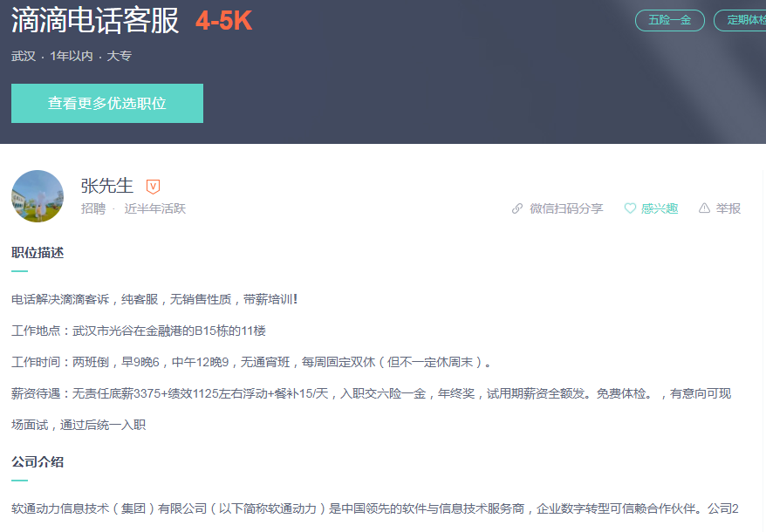Click the heart icon for 感兴趣
The width and height of the screenshot is (766, 532).
click(x=630, y=208)
